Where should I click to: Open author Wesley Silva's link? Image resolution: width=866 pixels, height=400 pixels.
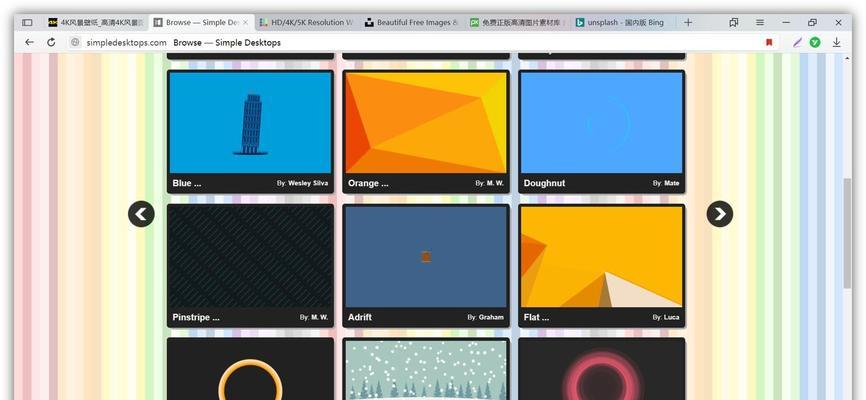308,183
